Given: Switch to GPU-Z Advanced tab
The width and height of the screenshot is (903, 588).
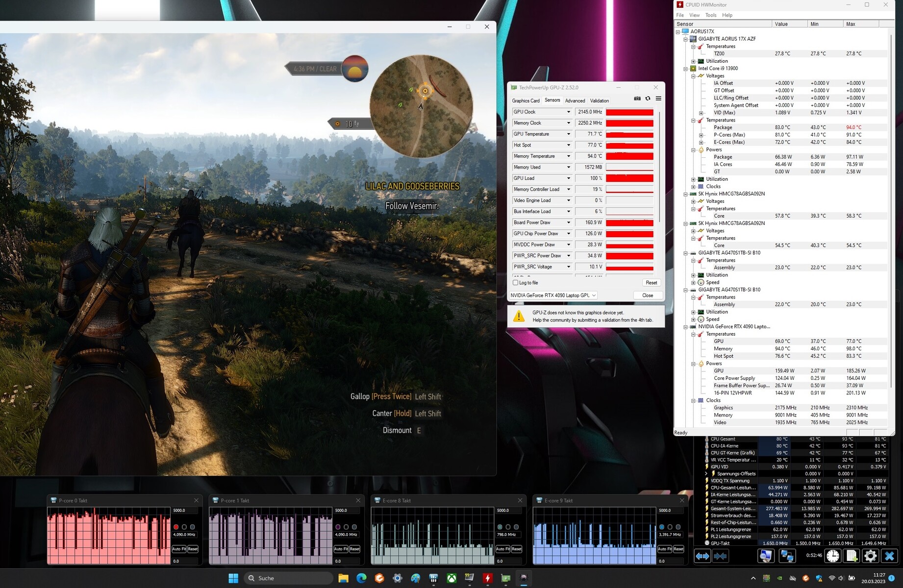Looking at the screenshot, I should [575, 101].
